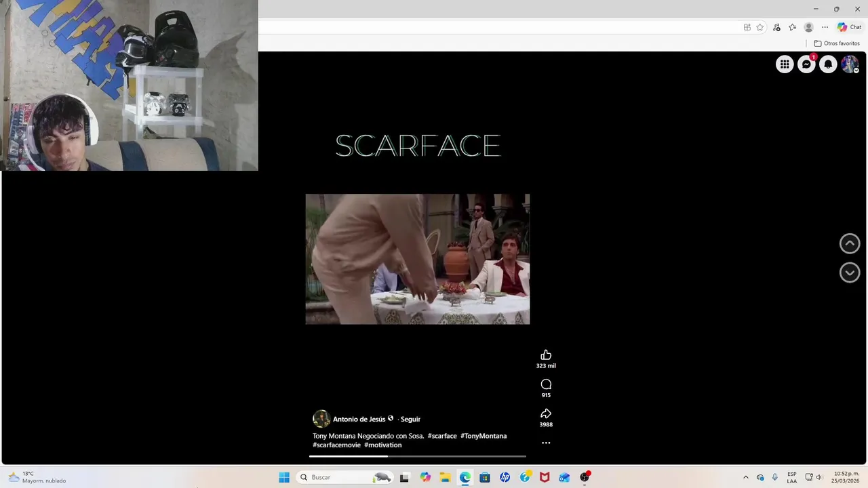
Task: Open Outlook from the taskbar
Action: click(x=564, y=477)
